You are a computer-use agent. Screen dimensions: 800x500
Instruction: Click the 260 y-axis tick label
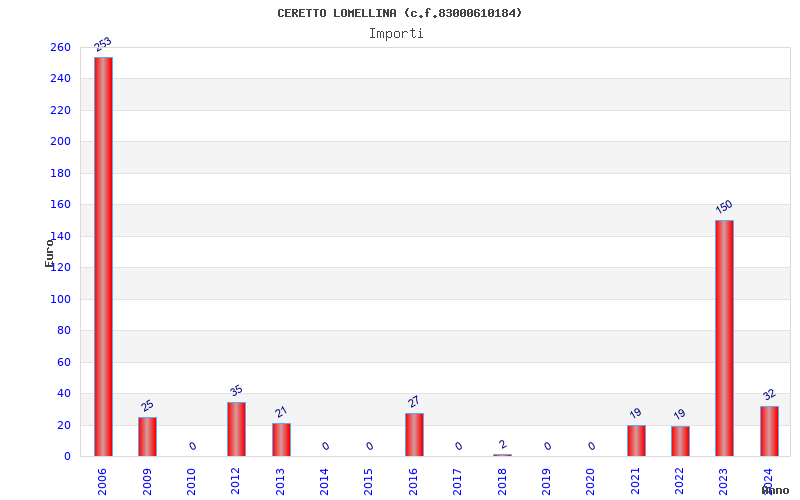60,47
